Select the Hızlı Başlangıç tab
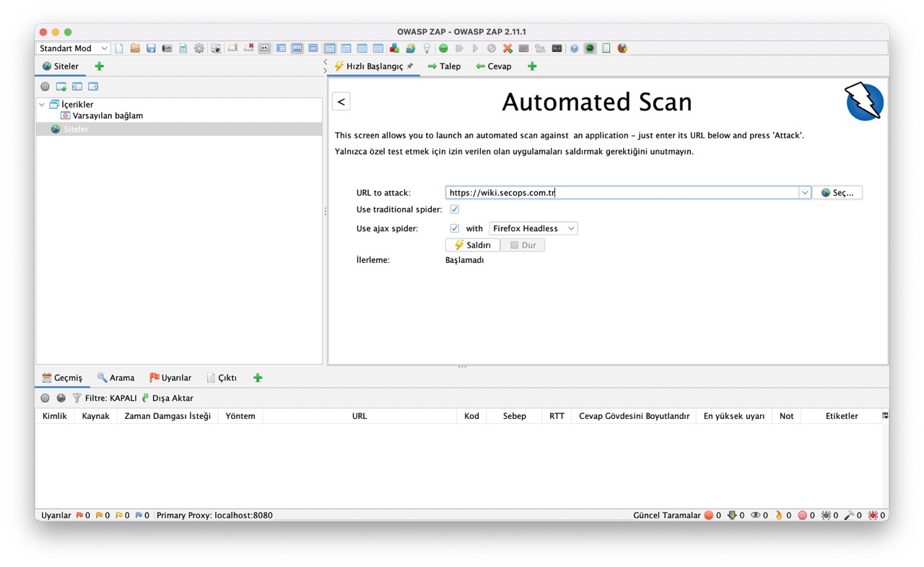The width and height of the screenshot is (924, 567). 374,66
